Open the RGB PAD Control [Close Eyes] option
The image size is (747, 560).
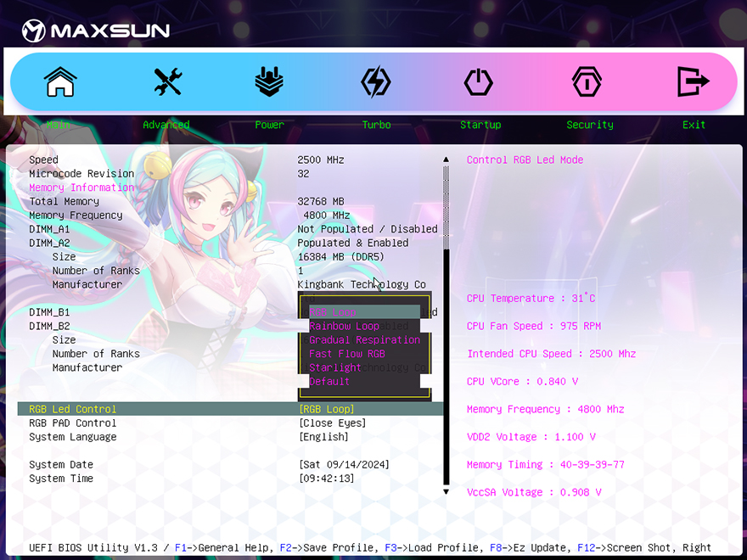(333, 423)
